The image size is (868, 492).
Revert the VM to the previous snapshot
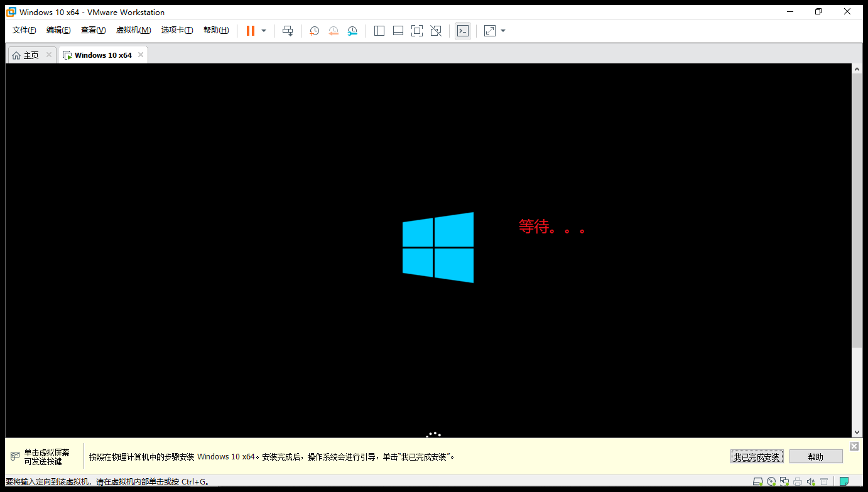pos(334,31)
